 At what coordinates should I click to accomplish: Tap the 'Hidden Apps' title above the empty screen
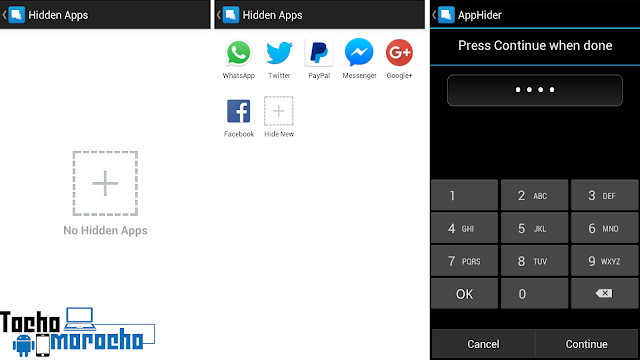(58, 16)
